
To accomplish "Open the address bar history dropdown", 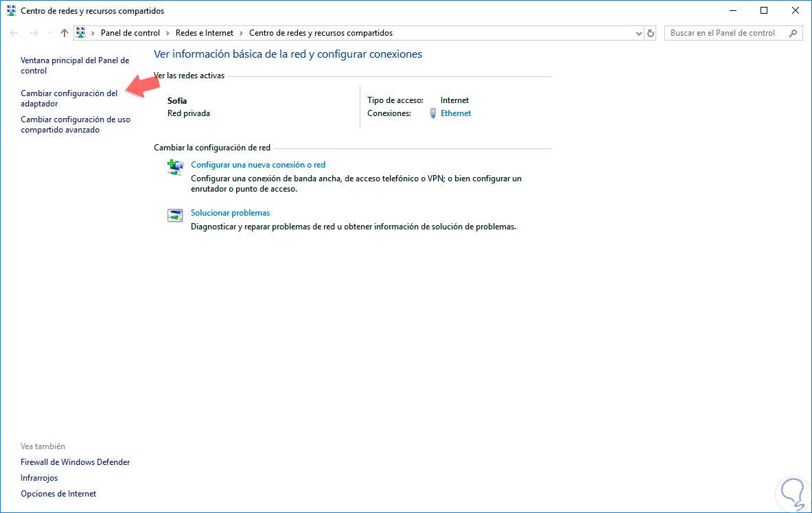I will coord(638,32).
